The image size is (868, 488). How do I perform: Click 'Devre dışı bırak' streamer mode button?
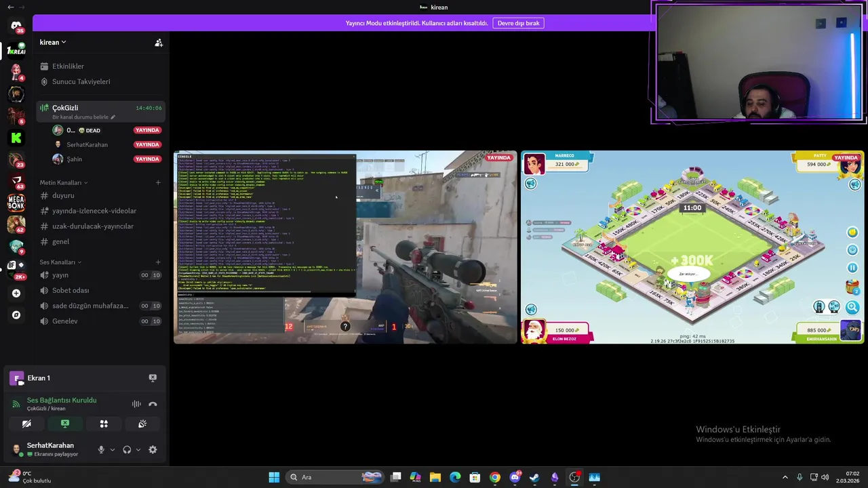(x=518, y=23)
